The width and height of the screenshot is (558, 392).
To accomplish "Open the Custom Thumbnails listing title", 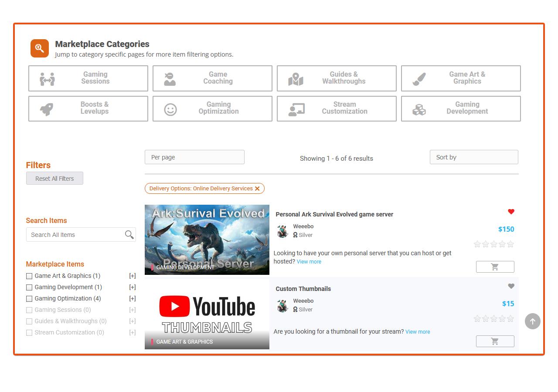I will (x=303, y=289).
